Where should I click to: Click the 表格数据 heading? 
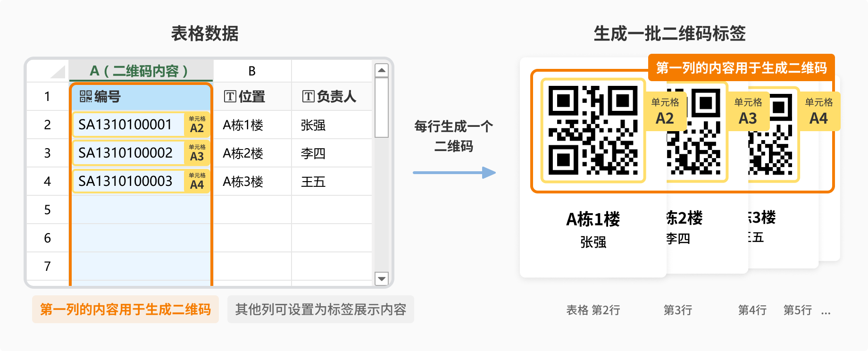(205, 33)
